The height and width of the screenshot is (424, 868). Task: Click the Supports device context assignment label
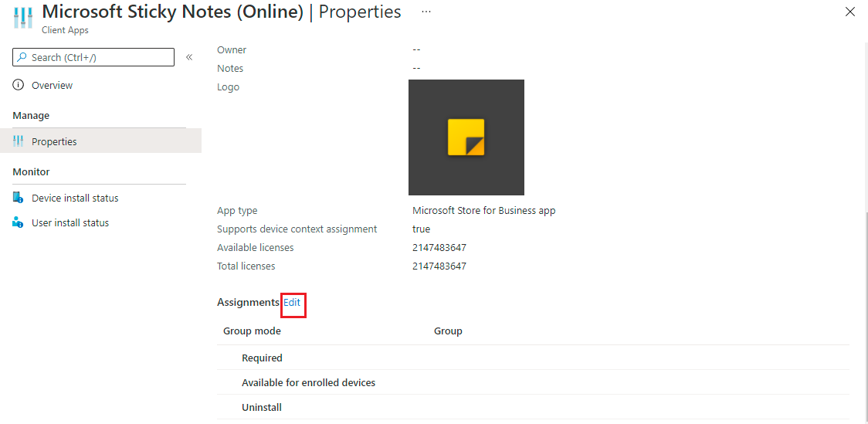(x=297, y=229)
